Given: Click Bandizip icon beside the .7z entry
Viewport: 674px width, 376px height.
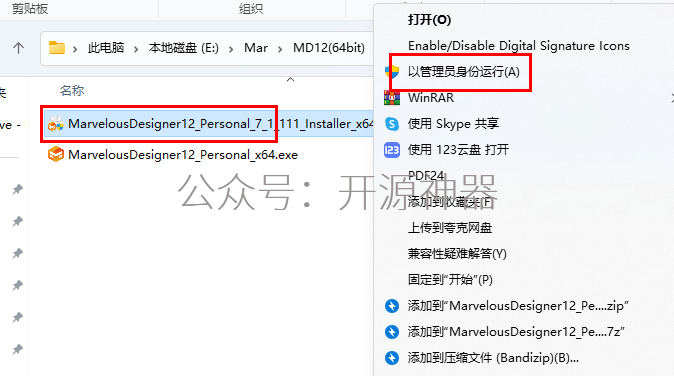Looking at the screenshot, I should [392, 332].
